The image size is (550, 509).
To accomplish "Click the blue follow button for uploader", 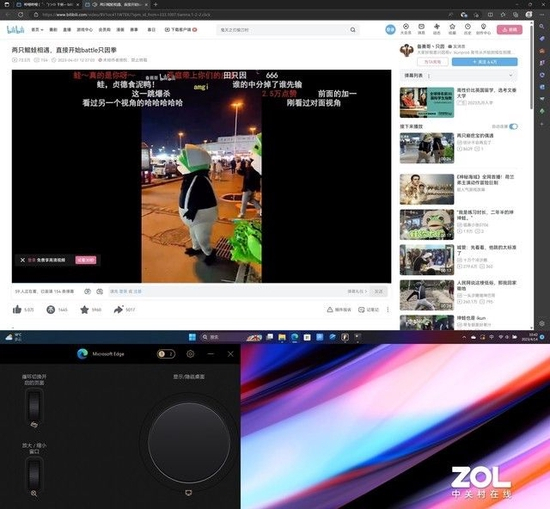I will (484, 62).
